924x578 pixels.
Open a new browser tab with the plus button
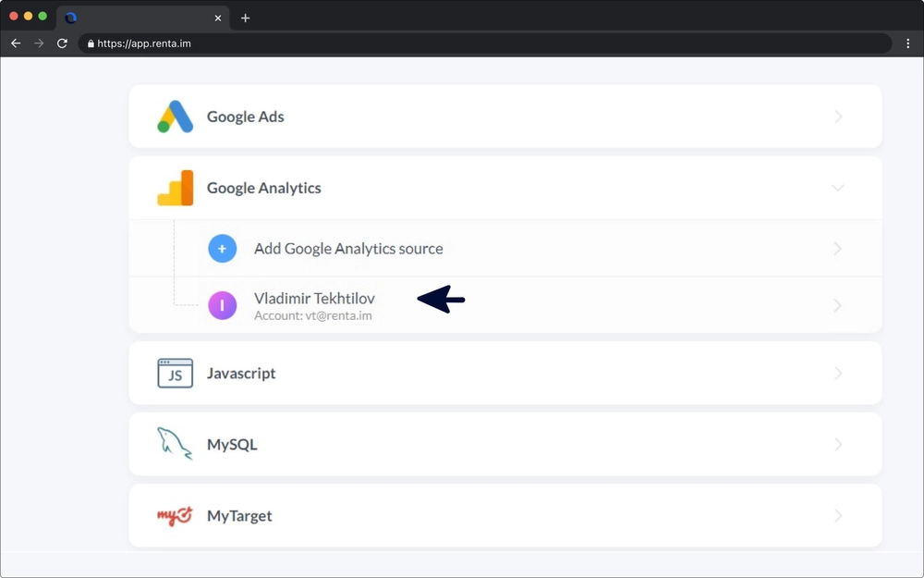pyautogui.click(x=245, y=18)
